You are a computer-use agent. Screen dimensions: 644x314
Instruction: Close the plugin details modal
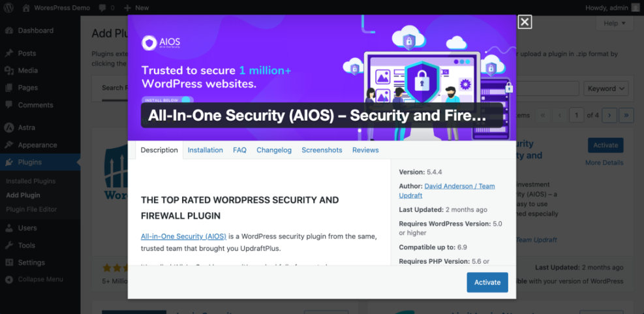pos(525,22)
